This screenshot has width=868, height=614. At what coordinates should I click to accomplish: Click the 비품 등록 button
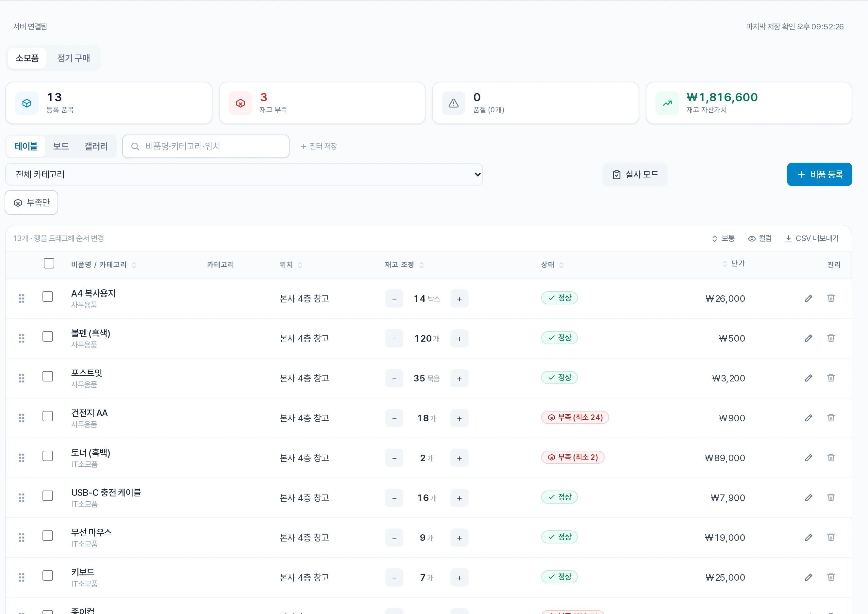pos(820,175)
